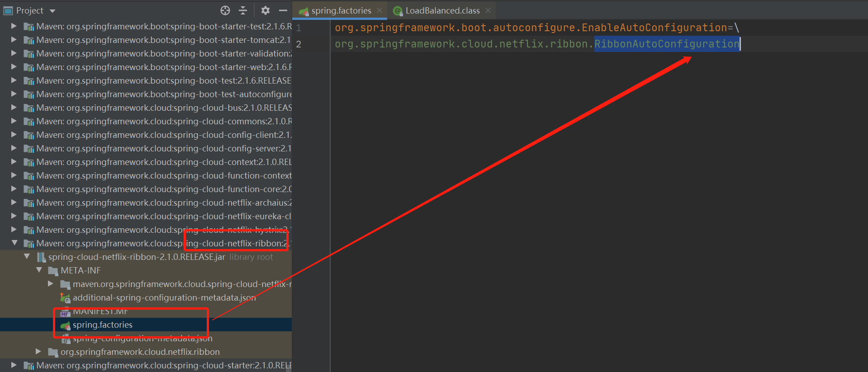
Task: Click the MANIFEST.MF file icon
Action: pos(66,311)
